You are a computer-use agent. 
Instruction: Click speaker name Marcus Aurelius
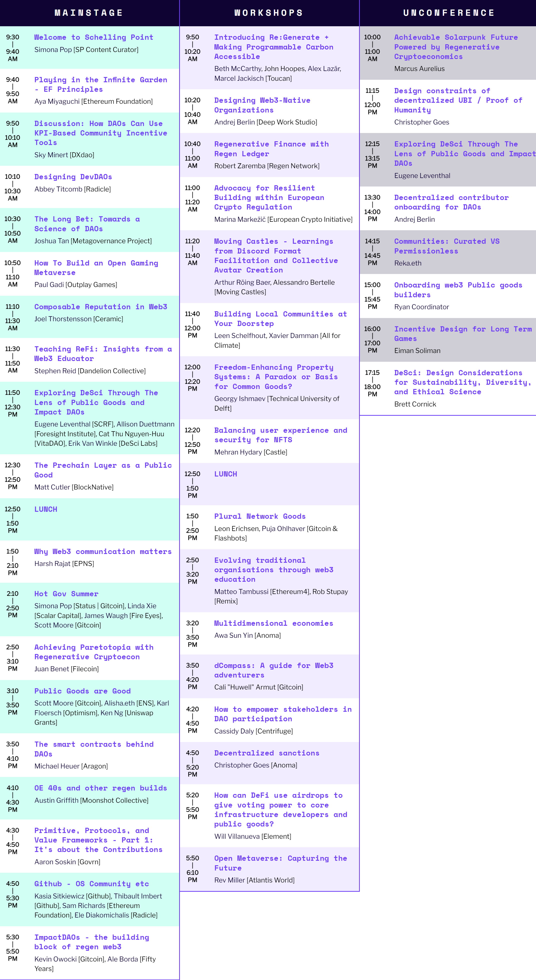coord(419,68)
